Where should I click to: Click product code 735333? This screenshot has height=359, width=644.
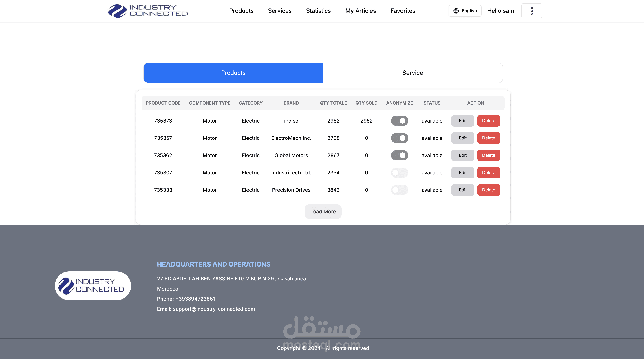[x=163, y=190]
